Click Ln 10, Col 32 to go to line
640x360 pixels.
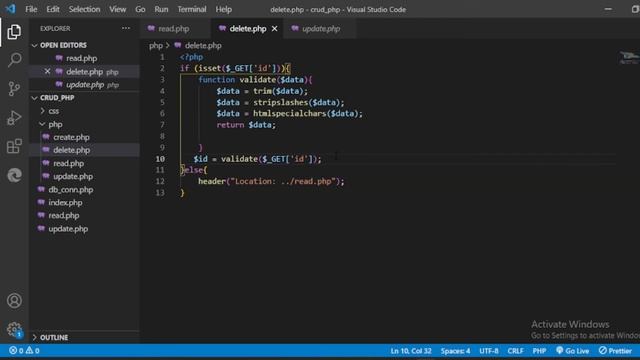tap(411, 351)
